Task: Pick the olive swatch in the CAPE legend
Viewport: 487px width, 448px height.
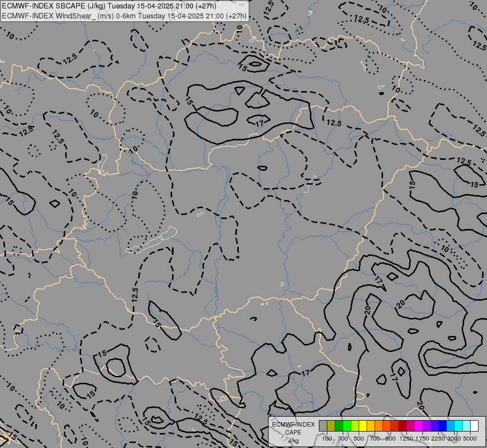Action: (x=331, y=426)
